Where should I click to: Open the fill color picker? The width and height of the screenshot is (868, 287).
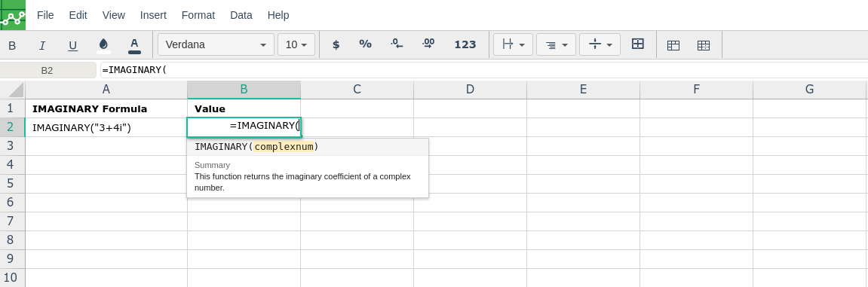[103, 45]
